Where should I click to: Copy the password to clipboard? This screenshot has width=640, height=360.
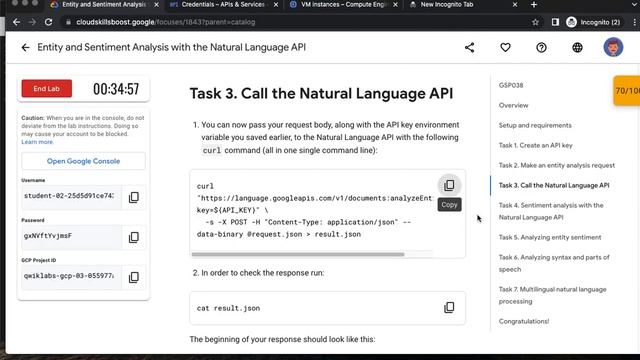click(134, 237)
